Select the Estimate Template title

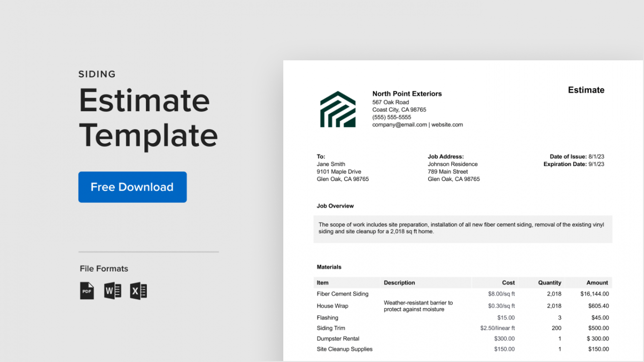(148, 118)
